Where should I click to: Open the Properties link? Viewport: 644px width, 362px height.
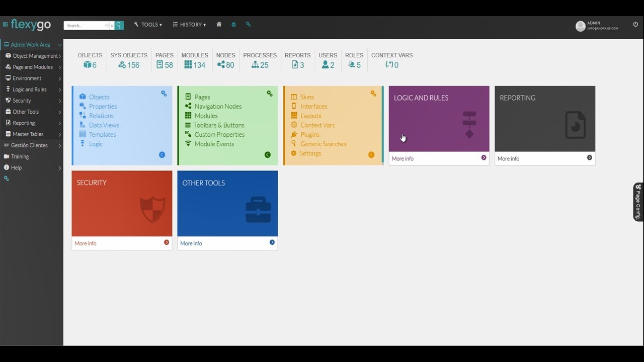[103, 107]
